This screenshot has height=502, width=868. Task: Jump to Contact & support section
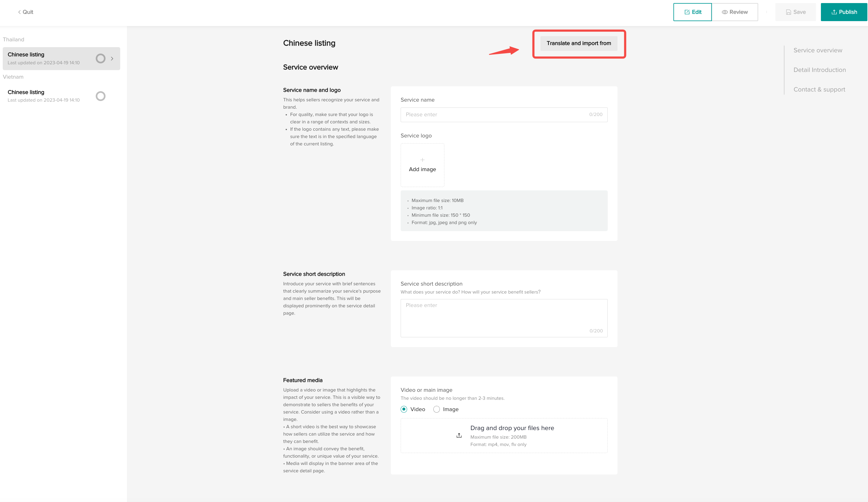tap(819, 90)
